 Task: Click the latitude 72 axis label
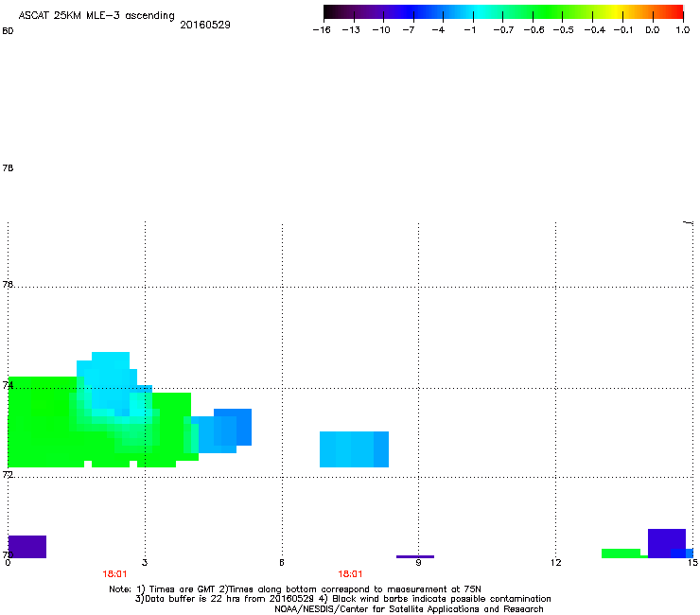[8, 475]
